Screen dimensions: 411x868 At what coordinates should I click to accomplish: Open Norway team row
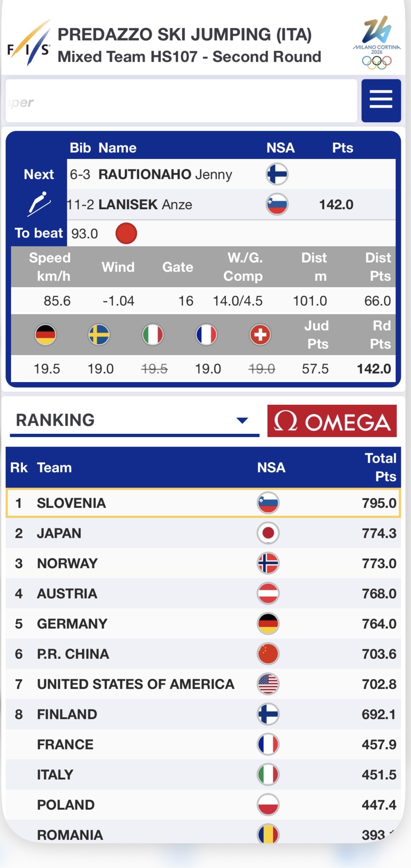pos(203,563)
